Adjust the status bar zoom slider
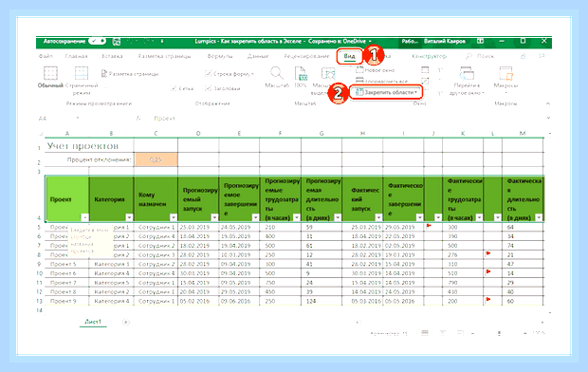This screenshot has height=372, width=588. (499, 333)
